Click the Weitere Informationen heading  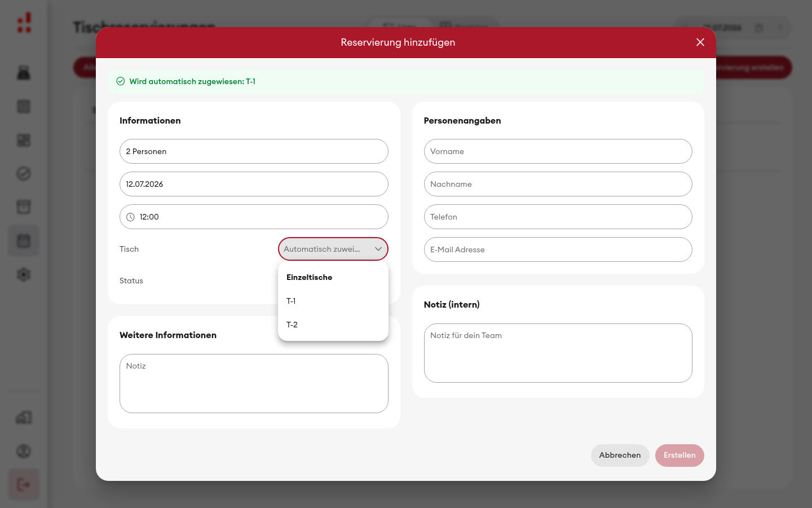point(168,335)
